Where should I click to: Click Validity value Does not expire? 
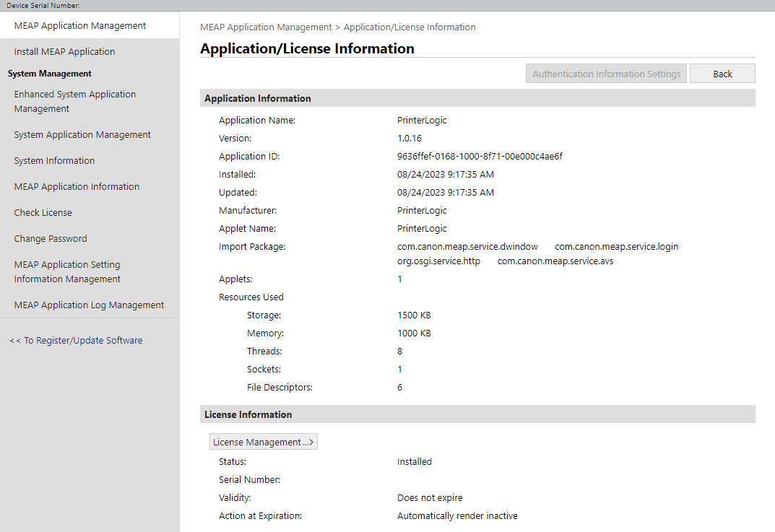click(x=430, y=498)
